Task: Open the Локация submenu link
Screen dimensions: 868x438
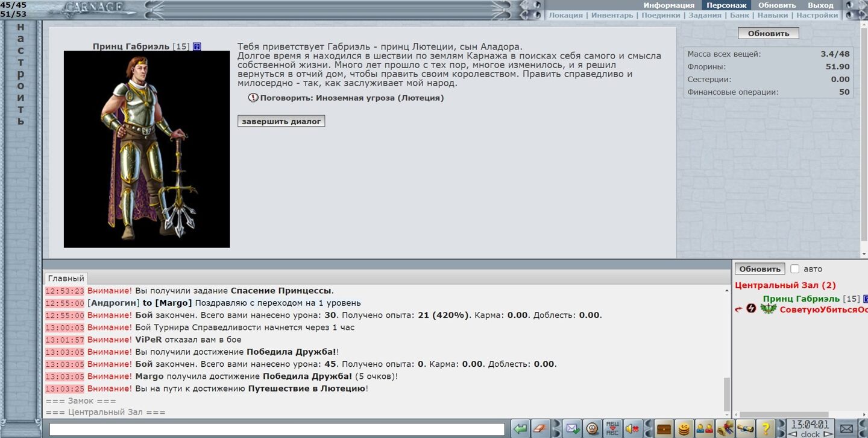Action: 565,15
